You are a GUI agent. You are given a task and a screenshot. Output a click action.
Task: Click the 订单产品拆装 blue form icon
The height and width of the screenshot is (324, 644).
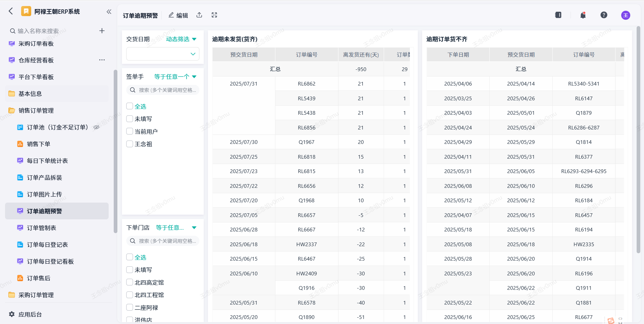coord(20,177)
